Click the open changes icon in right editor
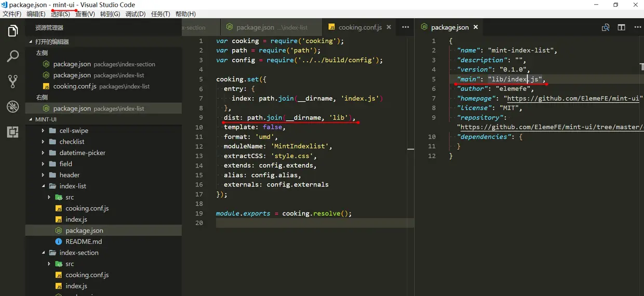Screen dimensions: 644x296 coord(606,28)
